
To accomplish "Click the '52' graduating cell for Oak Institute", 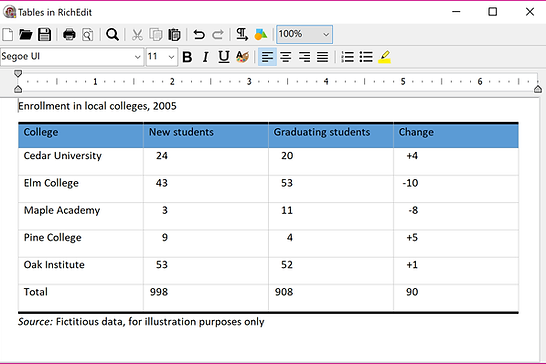I will 331,271.
